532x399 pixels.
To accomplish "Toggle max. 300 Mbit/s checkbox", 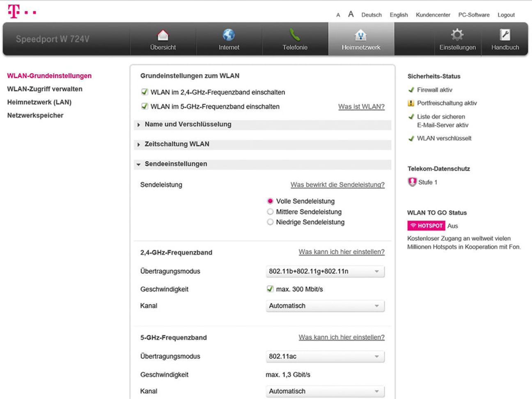I will (x=270, y=289).
